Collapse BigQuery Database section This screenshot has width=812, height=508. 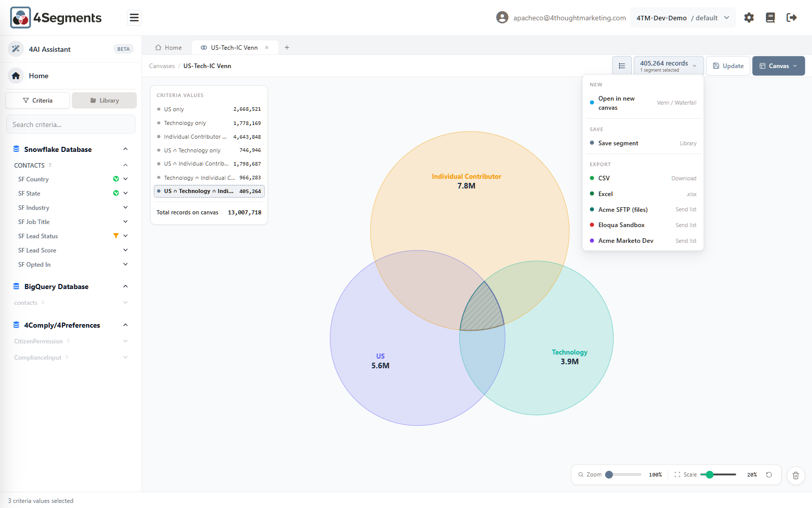click(125, 287)
